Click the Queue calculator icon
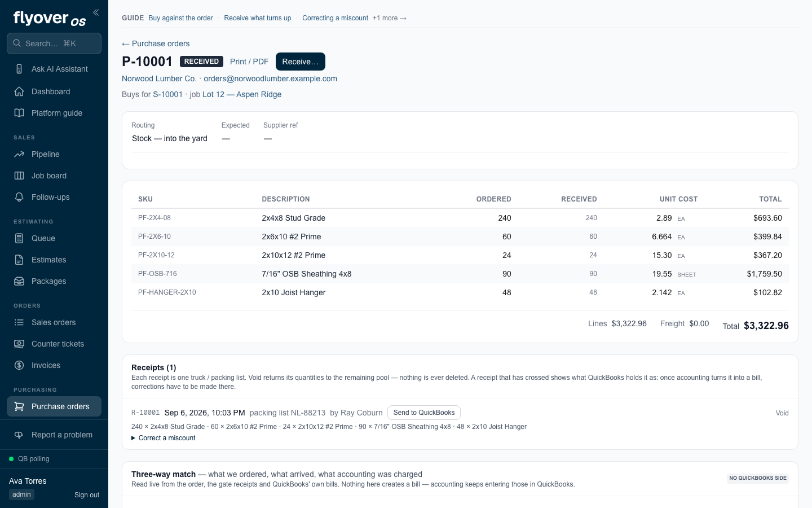The image size is (812, 508). coord(19,238)
